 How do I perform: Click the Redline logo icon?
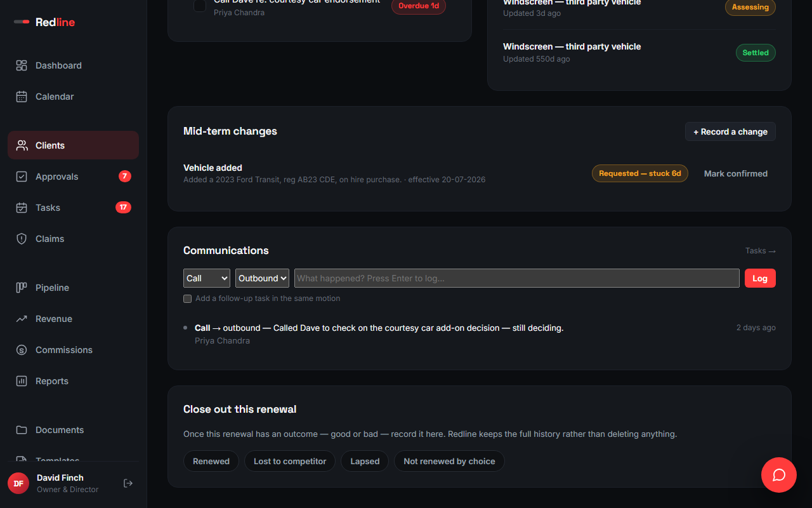[x=22, y=22]
